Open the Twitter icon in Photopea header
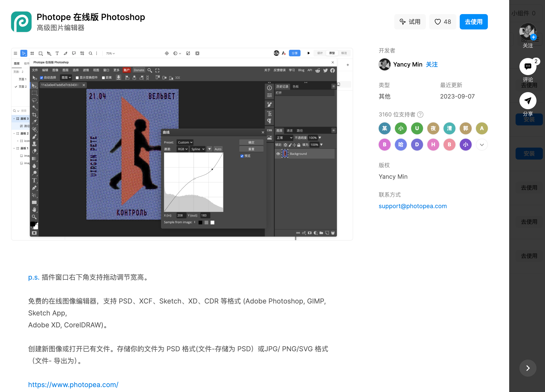 pos(325,70)
